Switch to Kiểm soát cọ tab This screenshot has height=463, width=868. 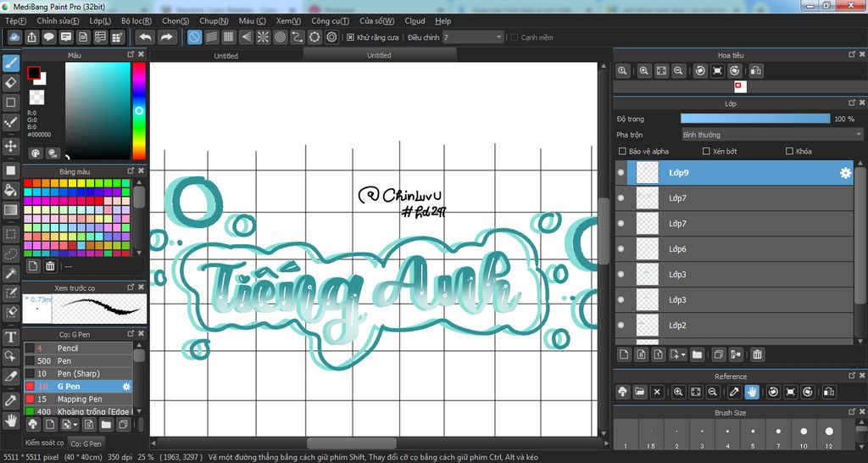click(44, 443)
